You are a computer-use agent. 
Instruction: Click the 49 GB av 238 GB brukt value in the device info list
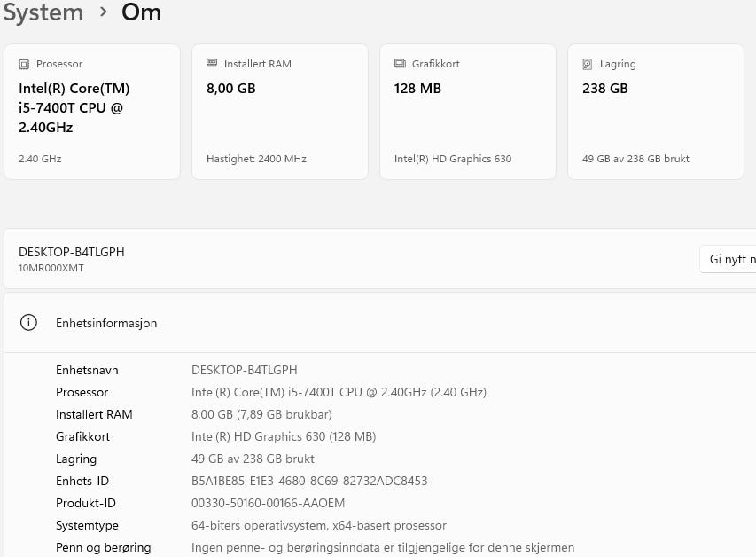tap(253, 459)
